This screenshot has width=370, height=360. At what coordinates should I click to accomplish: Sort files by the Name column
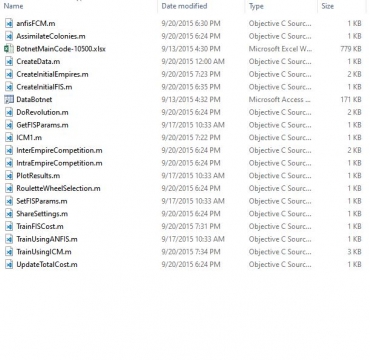[13, 6]
